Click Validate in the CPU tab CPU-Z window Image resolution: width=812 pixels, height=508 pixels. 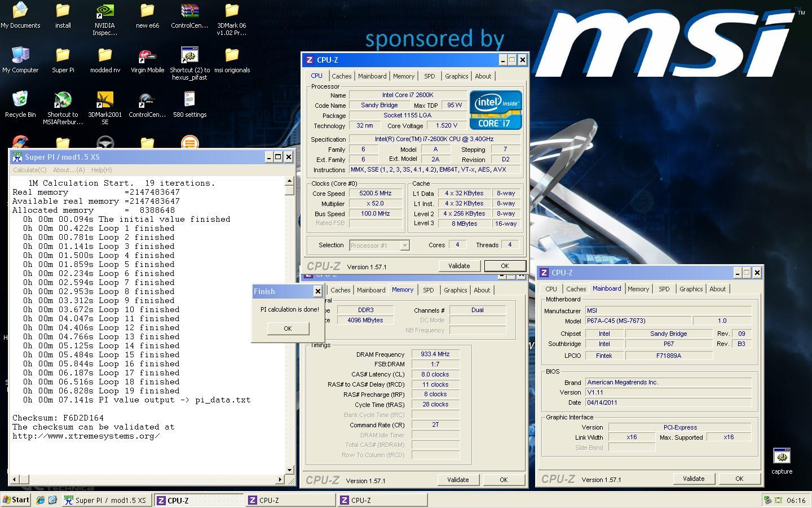(x=459, y=266)
